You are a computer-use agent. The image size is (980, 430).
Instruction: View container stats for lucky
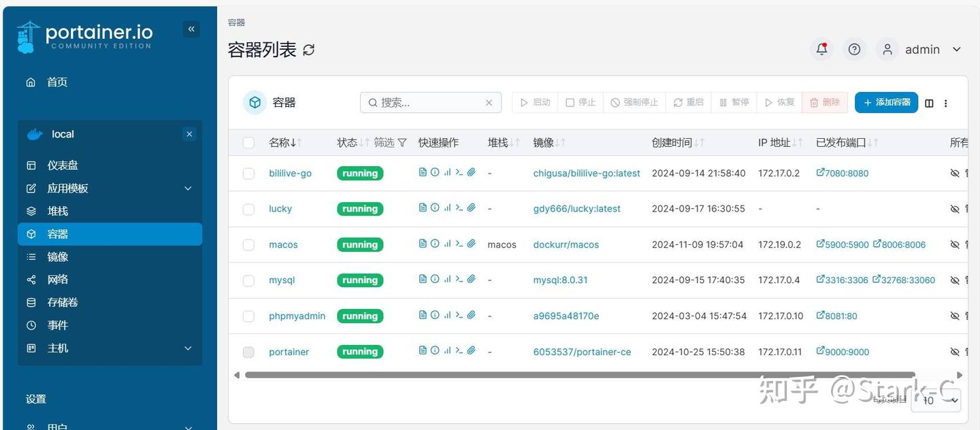tap(448, 208)
